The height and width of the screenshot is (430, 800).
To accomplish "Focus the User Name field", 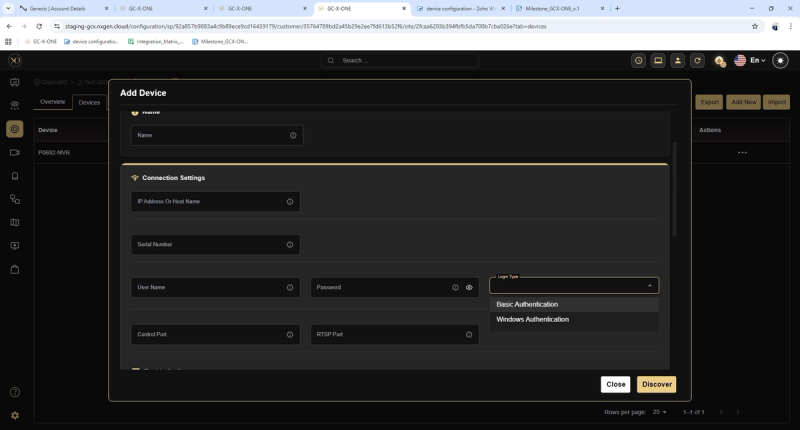I will [x=215, y=287].
